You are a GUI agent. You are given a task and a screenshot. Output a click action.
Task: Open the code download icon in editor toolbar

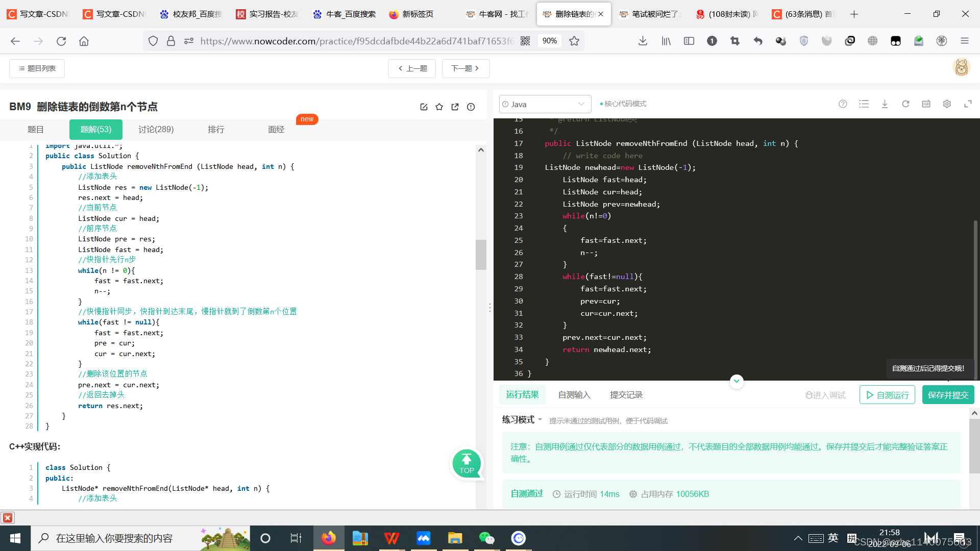[885, 104]
